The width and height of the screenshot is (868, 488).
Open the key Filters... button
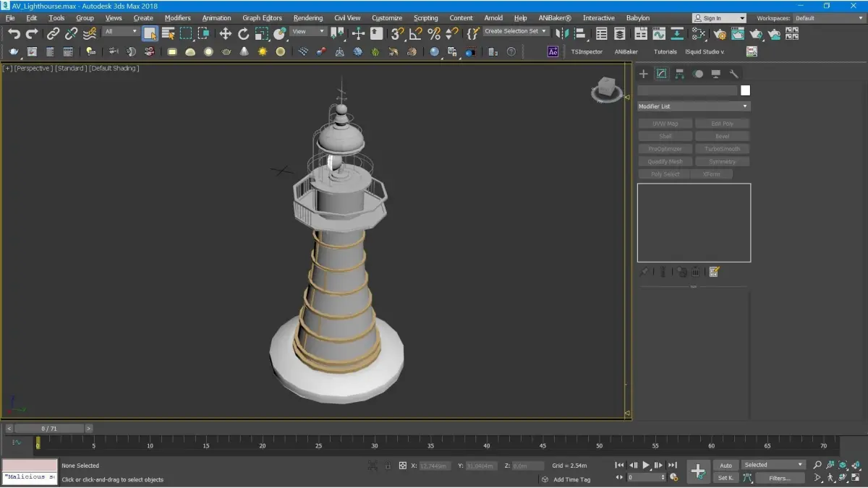(x=780, y=478)
